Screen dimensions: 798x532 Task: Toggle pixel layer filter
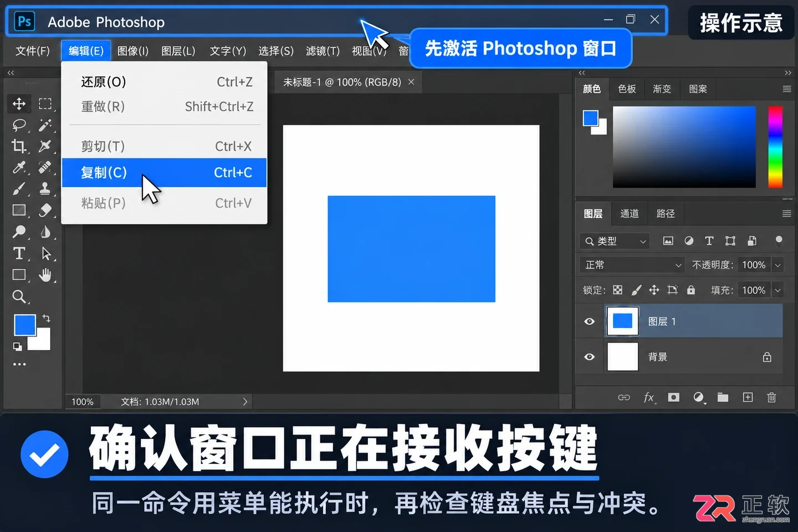tap(668, 241)
